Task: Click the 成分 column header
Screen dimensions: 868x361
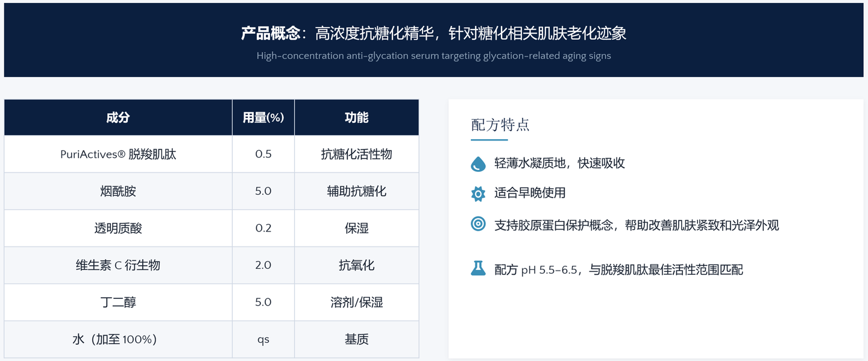Action: 118,118
